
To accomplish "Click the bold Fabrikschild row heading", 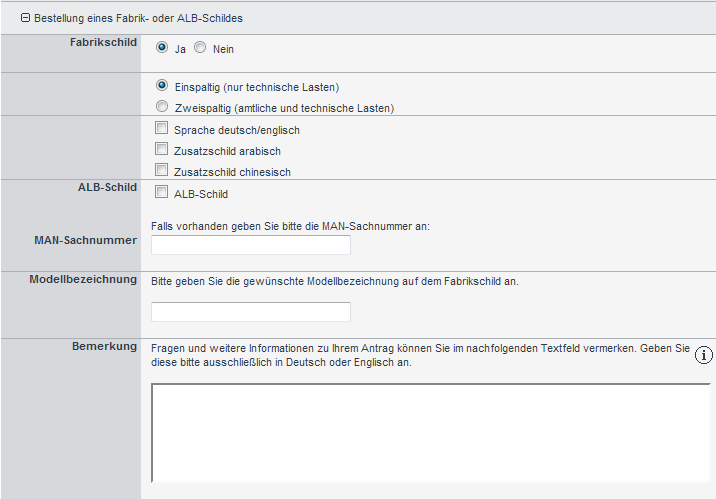I will [x=103, y=42].
